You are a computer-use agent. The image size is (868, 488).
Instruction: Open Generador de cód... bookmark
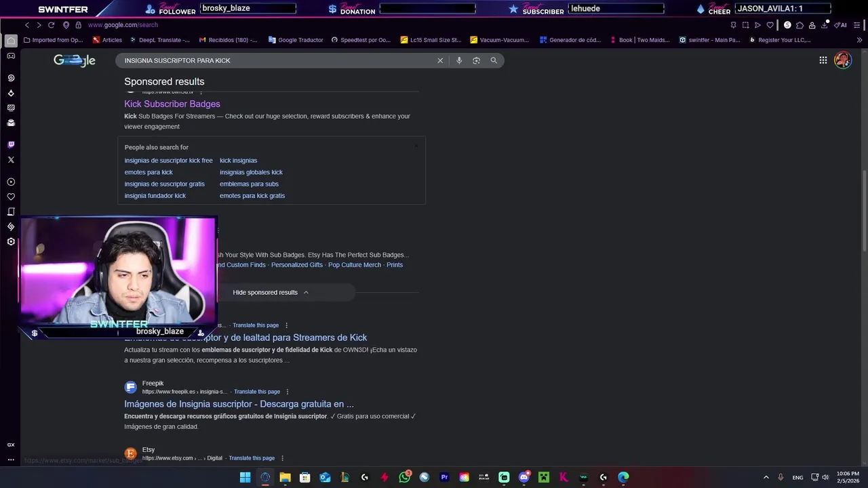(x=570, y=40)
